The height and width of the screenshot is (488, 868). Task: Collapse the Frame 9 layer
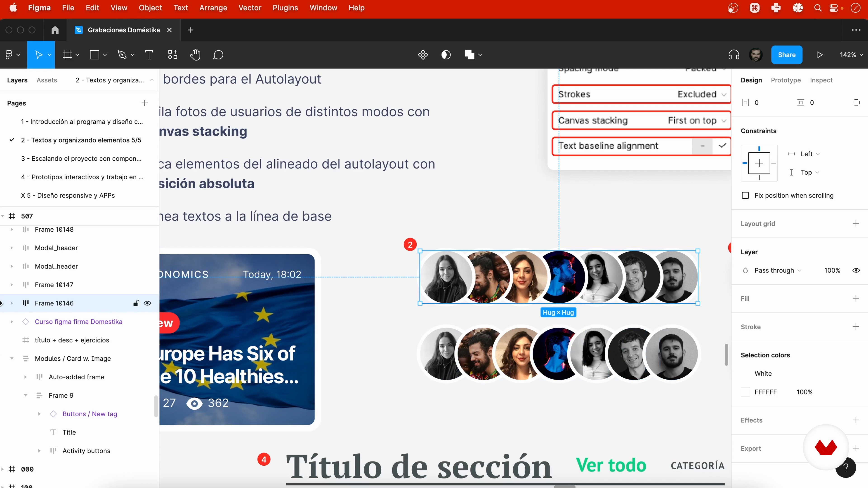pos(25,395)
